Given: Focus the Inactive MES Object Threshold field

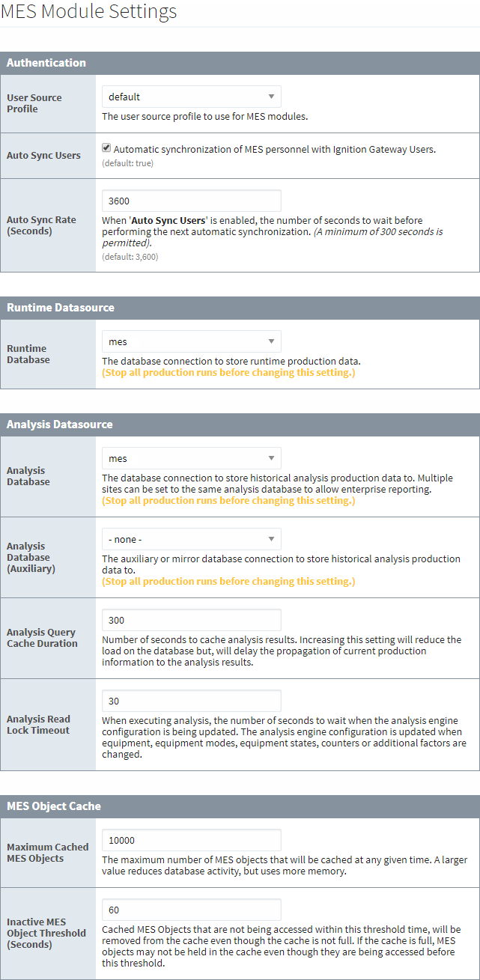Looking at the screenshot, I should 191,910.
